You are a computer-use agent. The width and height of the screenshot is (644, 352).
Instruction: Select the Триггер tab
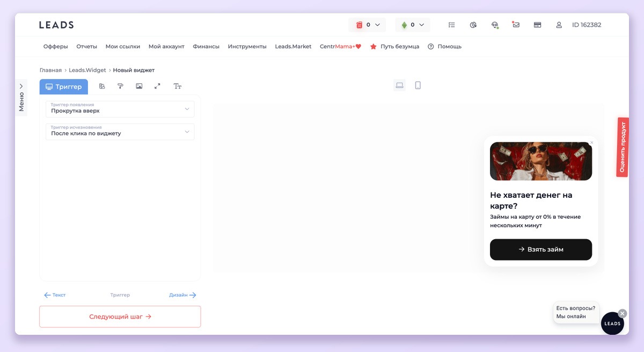(63, 87)
